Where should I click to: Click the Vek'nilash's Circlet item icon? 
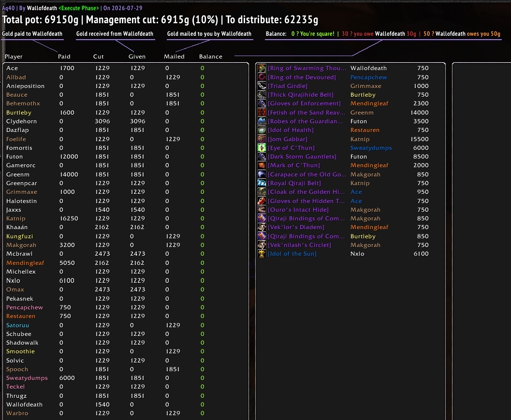point(262,245)
